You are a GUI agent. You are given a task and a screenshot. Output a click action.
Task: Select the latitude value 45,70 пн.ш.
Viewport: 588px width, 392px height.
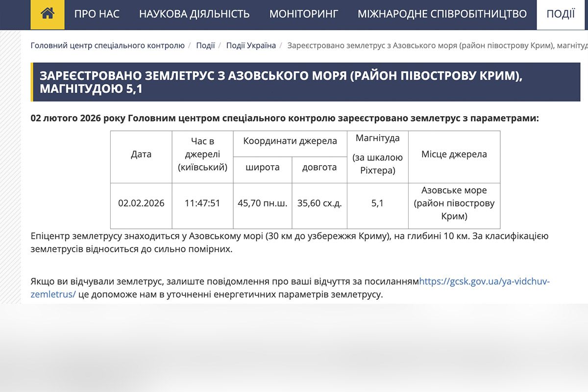[x=262, y=202]
